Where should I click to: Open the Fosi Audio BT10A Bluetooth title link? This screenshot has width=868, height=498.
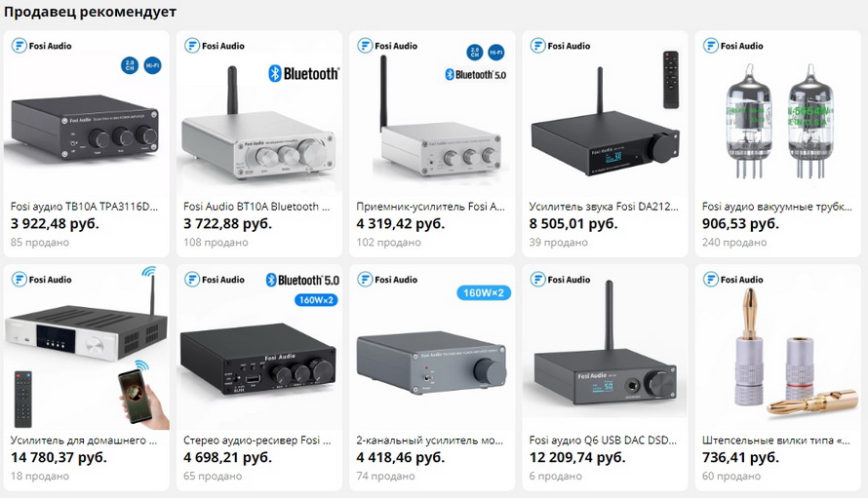pyautogui.click(x=256, y=207)
